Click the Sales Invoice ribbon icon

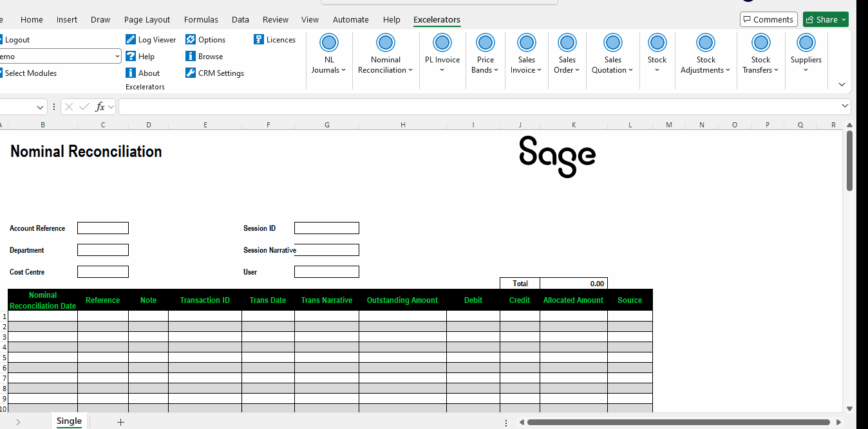[527, 43]
